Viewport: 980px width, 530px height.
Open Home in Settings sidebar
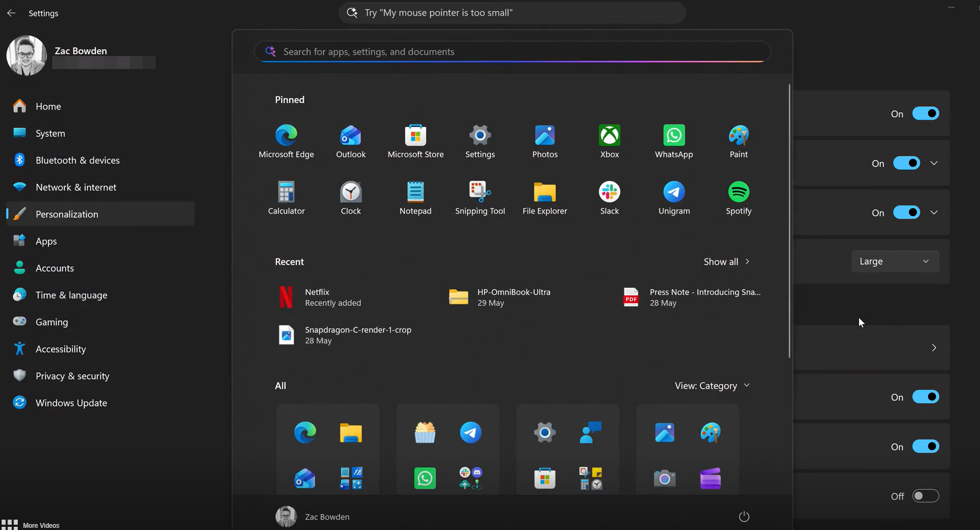click(x=100, y=106)
